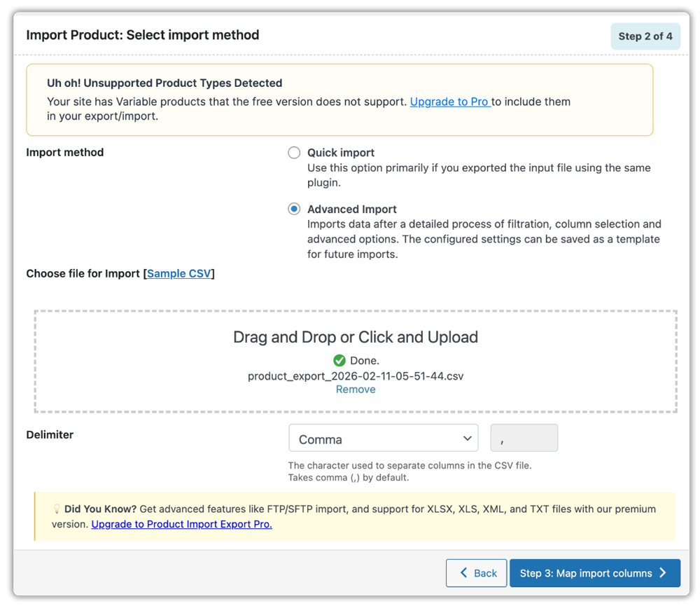The height and width of the screenshot is (606, 700).
Task: Click the Drag and Drop upload heading
Action: point(356,337)
